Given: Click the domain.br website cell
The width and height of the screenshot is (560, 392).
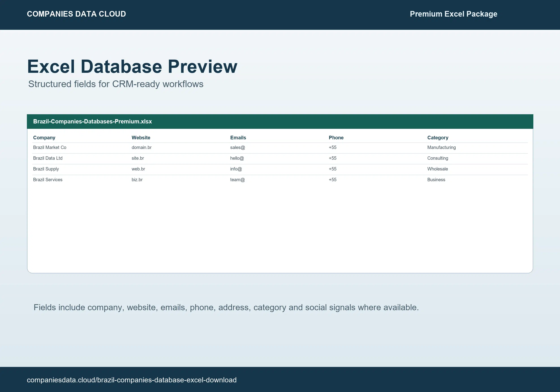Looking at the screenshot, I should pos(142,147).
